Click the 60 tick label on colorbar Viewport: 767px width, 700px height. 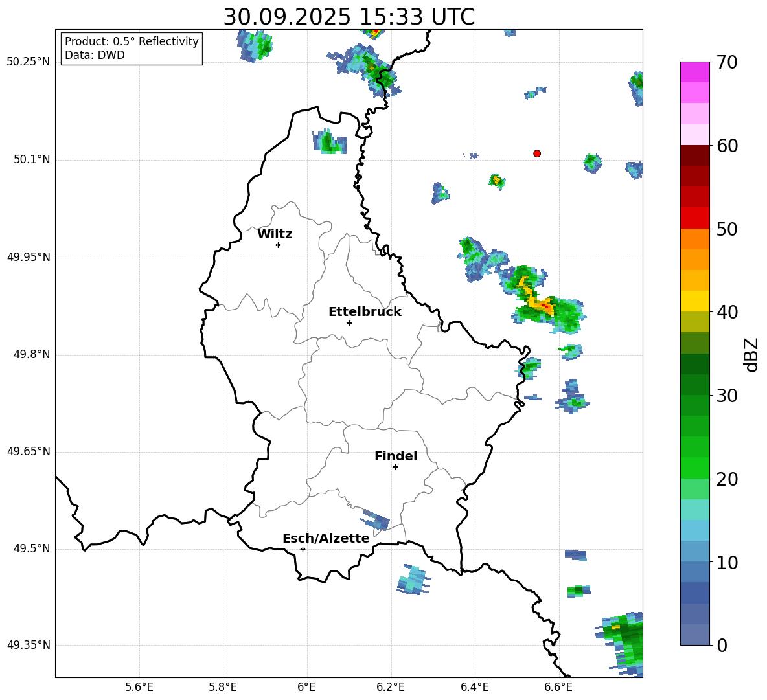(726, 146)
